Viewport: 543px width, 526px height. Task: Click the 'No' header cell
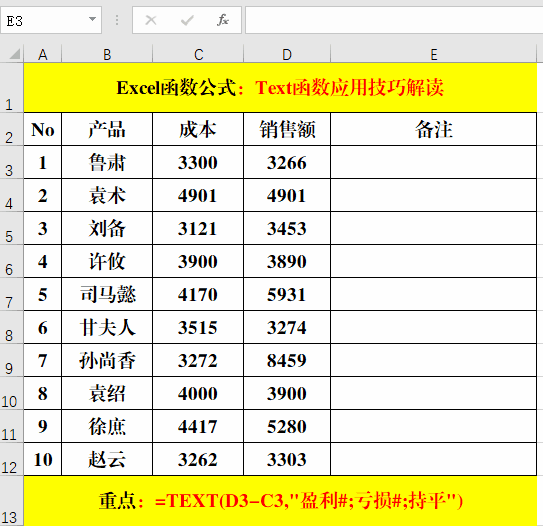tap(43, 129)
